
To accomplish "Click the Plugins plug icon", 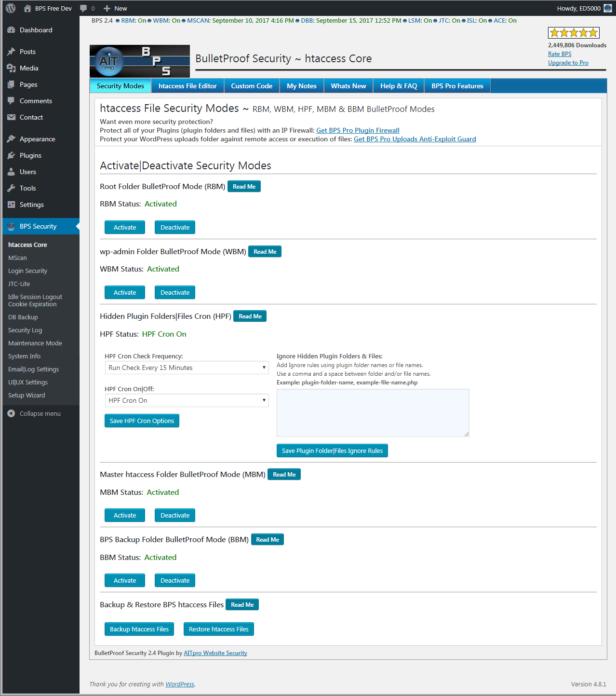I will (11, 155).
